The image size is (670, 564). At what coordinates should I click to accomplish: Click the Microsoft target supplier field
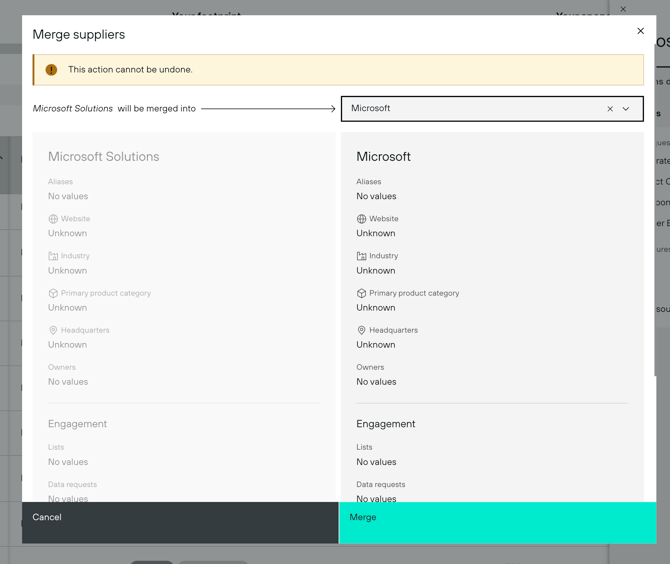(x=492, y=109)
